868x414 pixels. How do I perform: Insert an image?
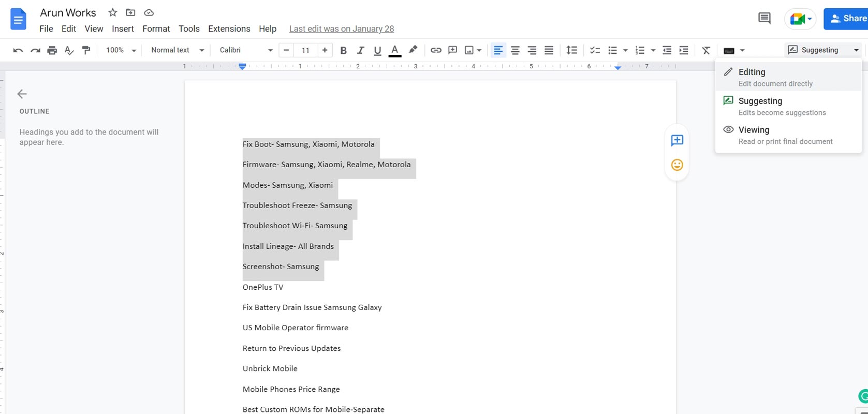coord(469,50)
